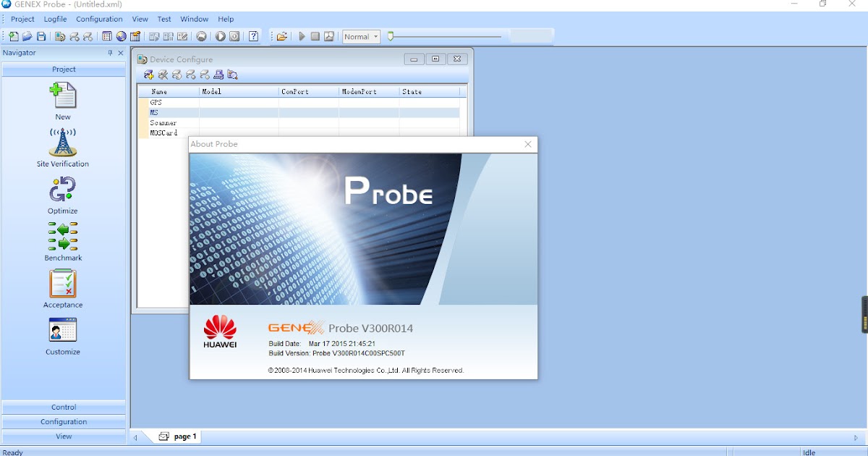This screenshot has height=456, width=868.
Task: Click the Name column header
Action: point(169,92)
